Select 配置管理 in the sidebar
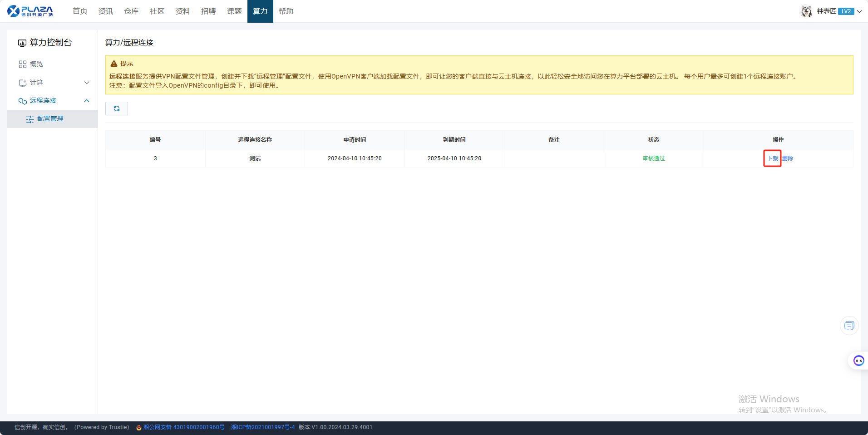The height and width of the screenshot is (435, 868). [x=50, y=119]
